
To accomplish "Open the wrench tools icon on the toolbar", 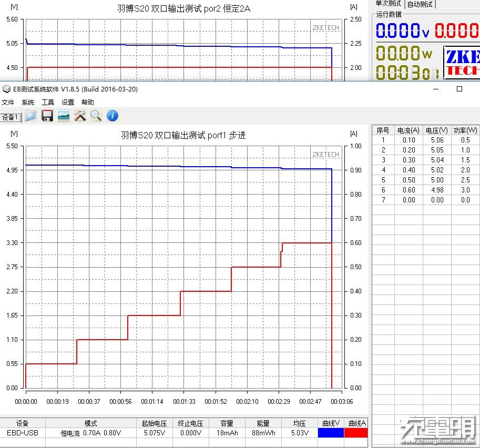I will point(80,116).
